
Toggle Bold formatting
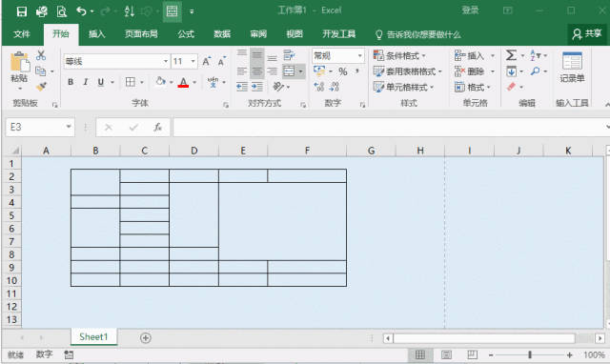(x=71, y=82)
